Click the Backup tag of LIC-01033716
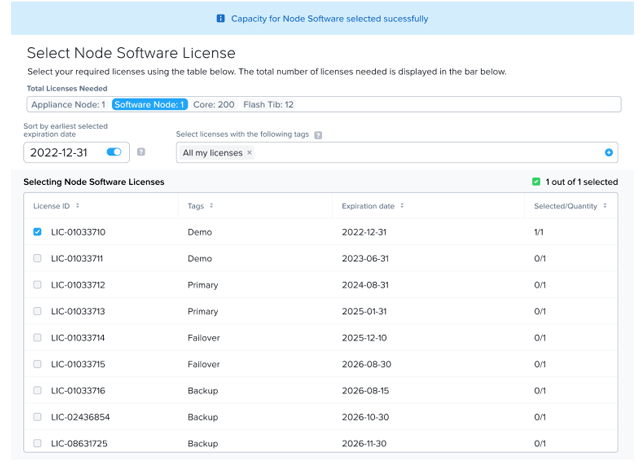 (203, 391)
